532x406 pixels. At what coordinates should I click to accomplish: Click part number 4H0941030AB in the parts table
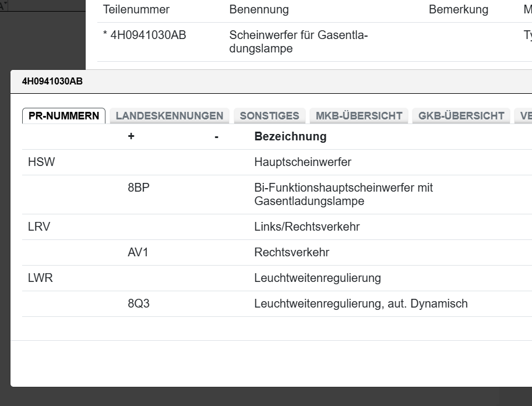tap(148, 35)
